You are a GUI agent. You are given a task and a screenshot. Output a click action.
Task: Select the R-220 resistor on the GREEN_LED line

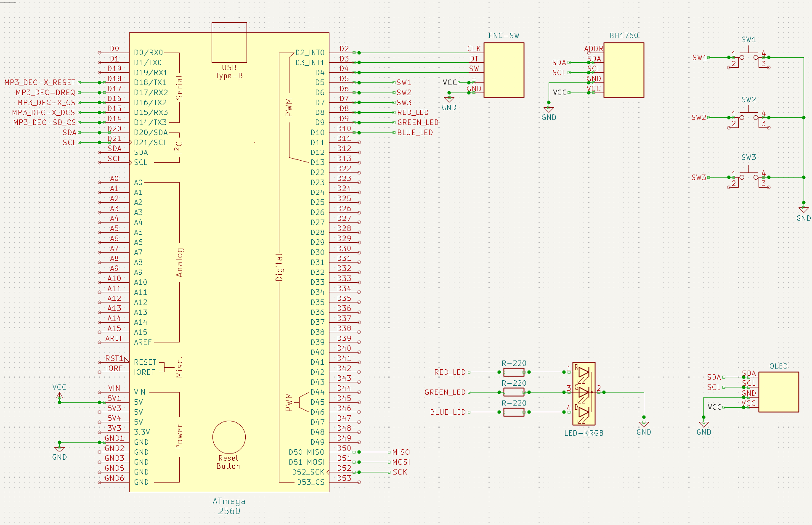(x=514, y=392)
